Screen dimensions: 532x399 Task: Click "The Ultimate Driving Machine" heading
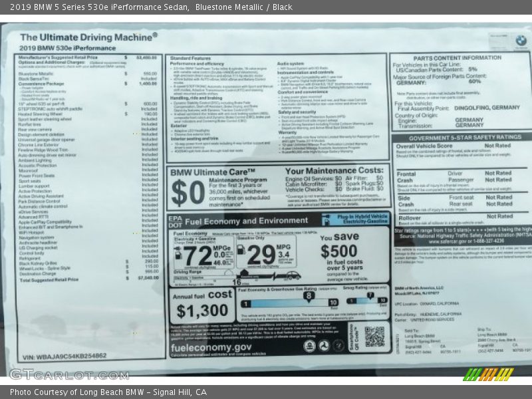click(88, 37)
